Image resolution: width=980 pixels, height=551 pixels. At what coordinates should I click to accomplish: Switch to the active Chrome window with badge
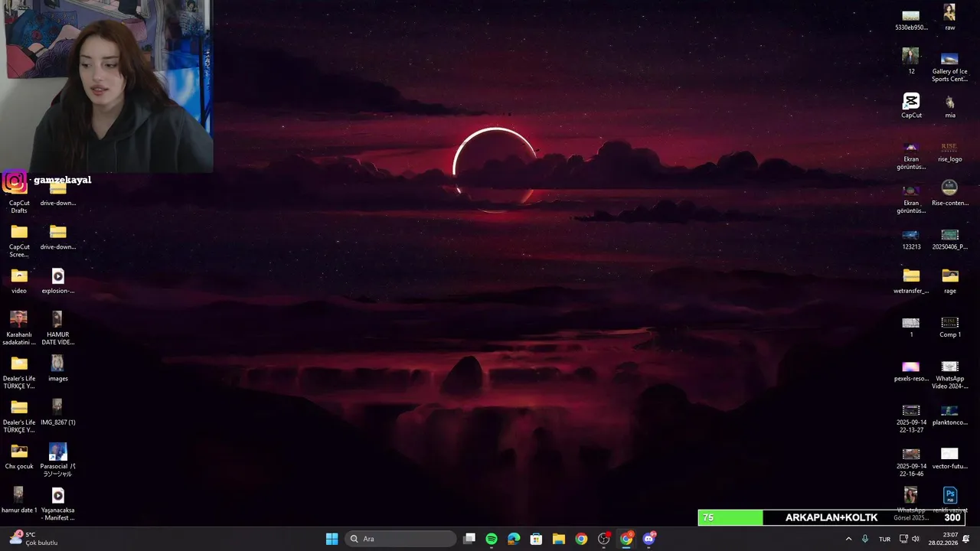[626, 539]
